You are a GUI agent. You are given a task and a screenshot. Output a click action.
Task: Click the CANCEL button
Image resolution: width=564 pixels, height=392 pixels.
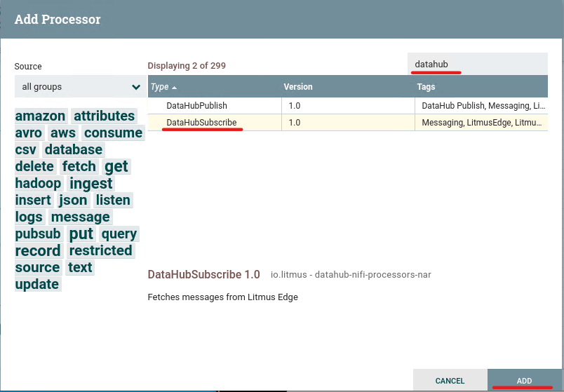[450, 381]
